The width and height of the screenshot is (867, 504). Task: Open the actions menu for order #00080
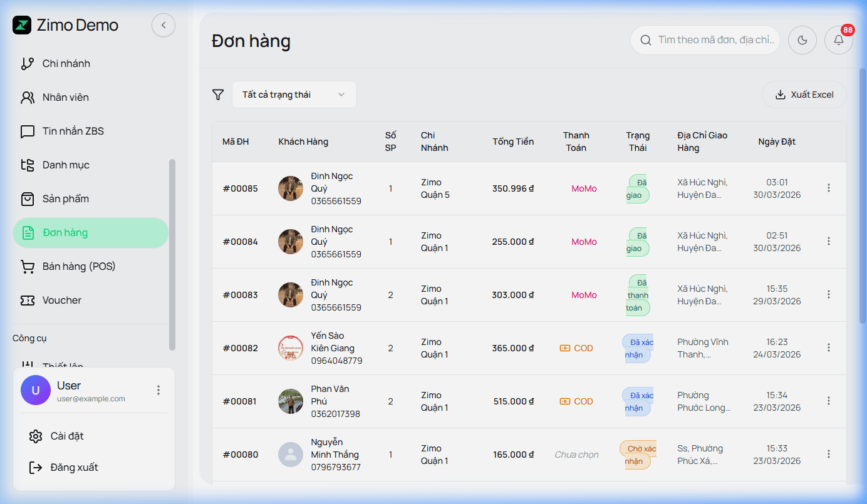[x=829, y=454]
